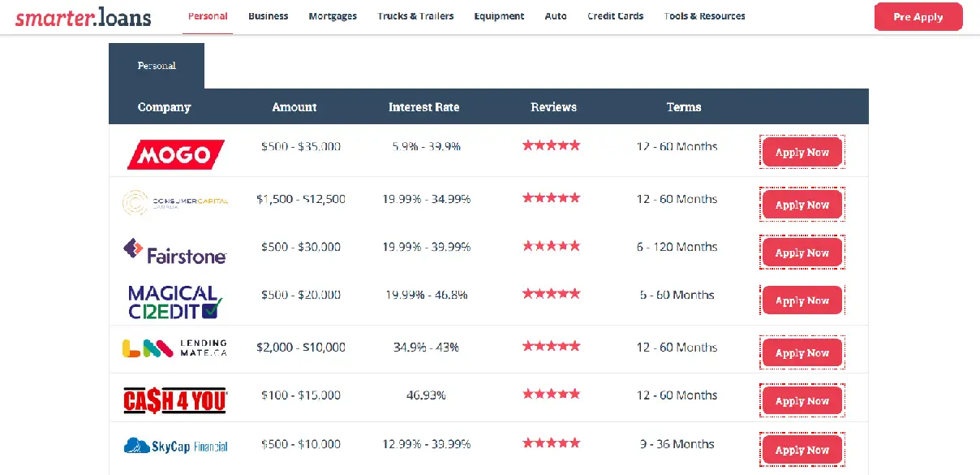
Task: Apply Now for Lending Mate loan
Action: click(x=802, y=353)
